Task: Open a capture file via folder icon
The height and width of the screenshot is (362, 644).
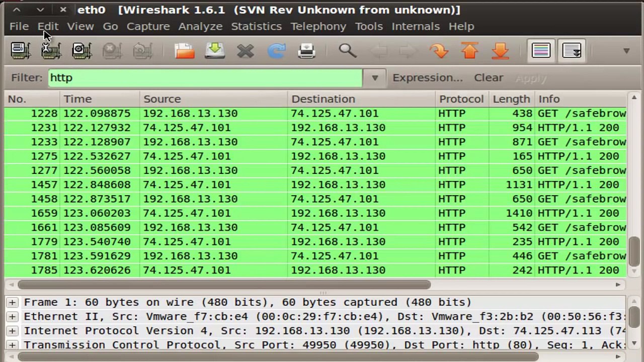Action: click(x=185, y=50)
